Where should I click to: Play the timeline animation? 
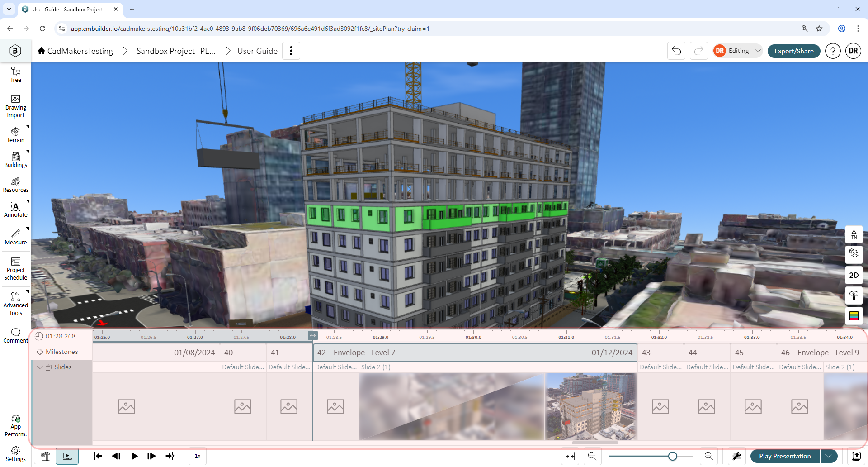134,456
